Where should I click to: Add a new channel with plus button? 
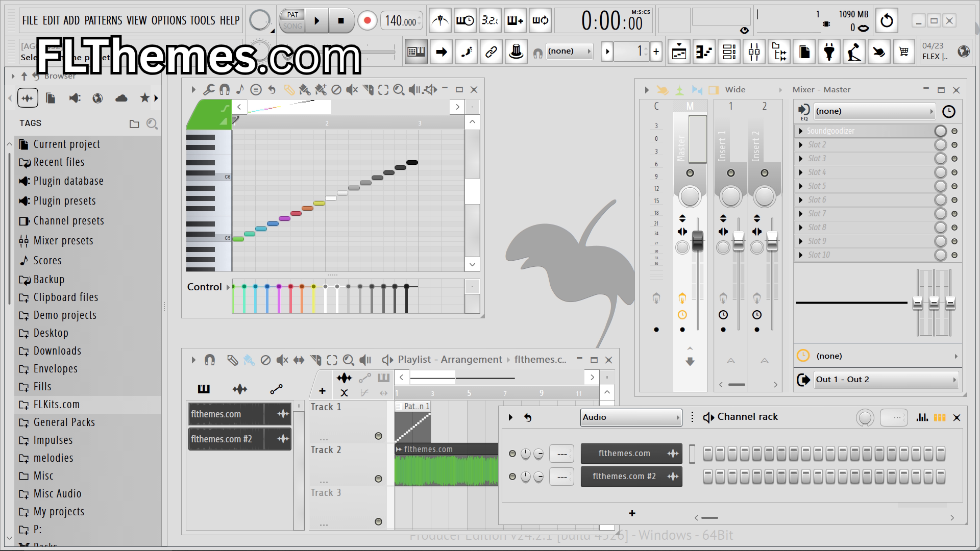[x=632, y=514]
